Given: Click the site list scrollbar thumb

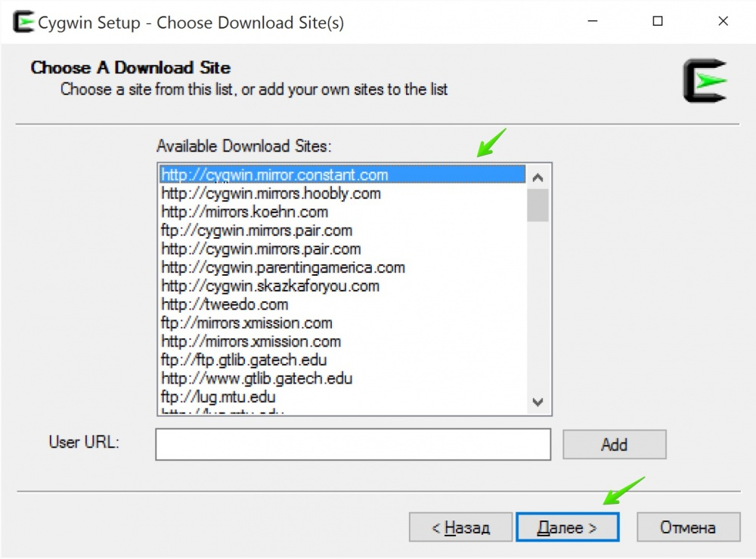Looking at the screenshot, I should pyautogui.click(x=538, y=205).
